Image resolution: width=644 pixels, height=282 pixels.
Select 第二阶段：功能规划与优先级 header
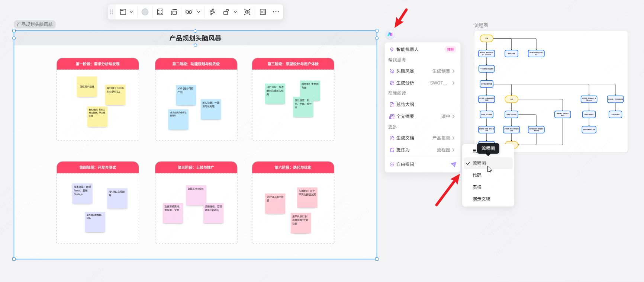pos(196,64)
